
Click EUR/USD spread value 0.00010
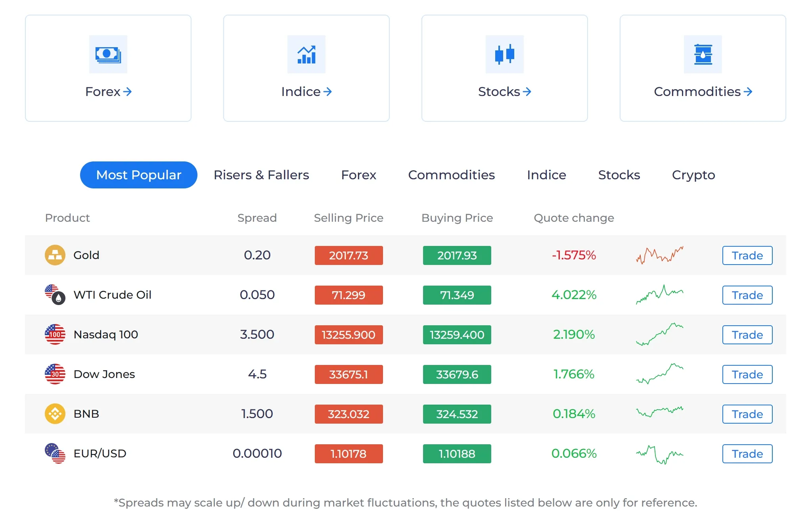point(257,453)
